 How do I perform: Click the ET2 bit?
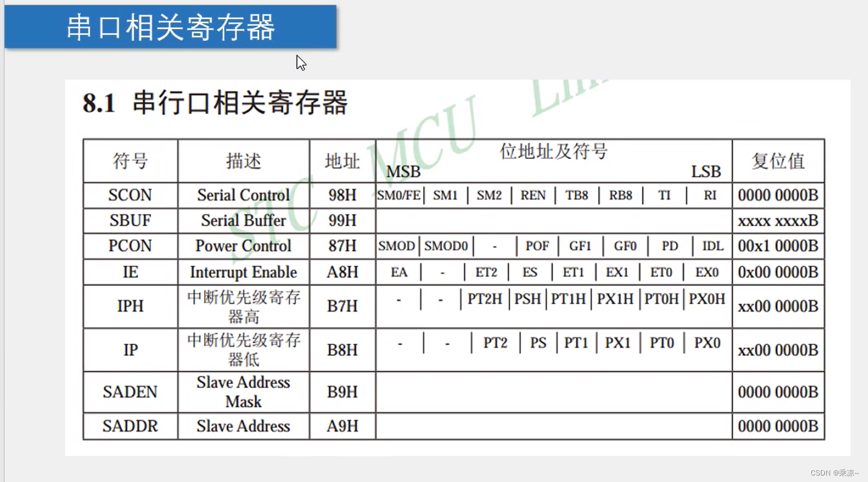coord(486,272)
